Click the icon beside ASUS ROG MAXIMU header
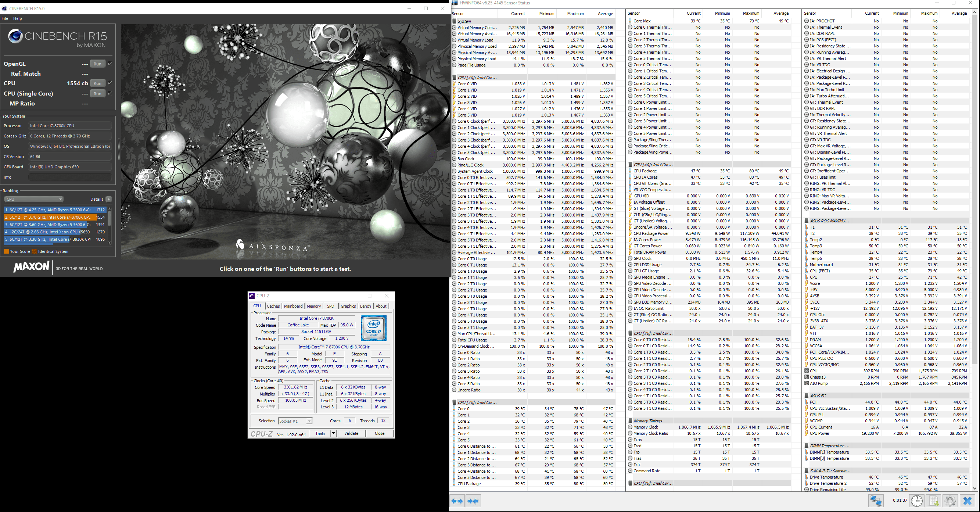 point(807,221)
